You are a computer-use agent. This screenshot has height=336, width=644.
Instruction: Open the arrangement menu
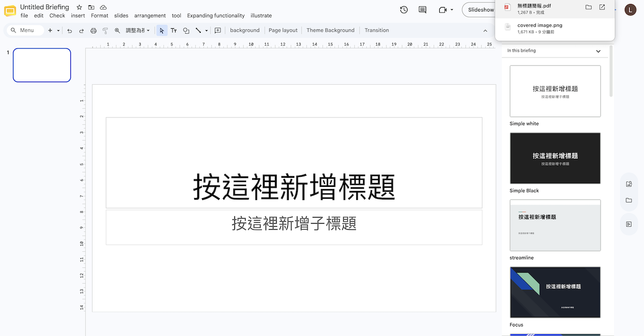150,16
